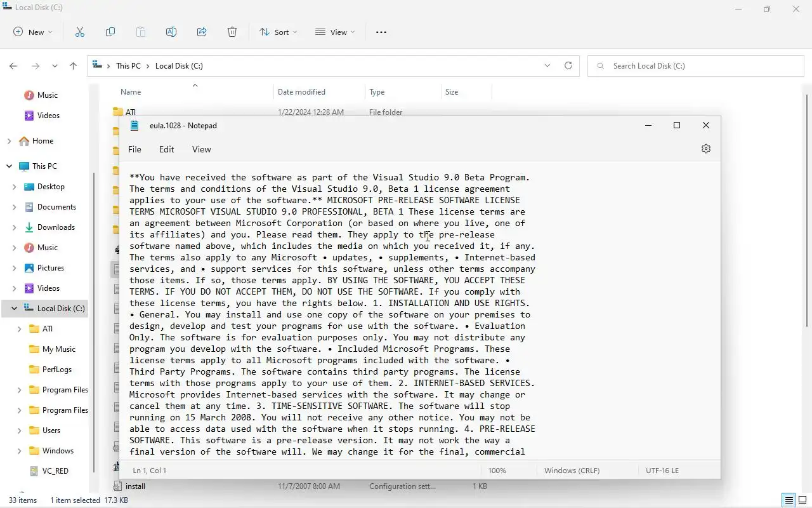The image size is (812, 508).
Task: Click the Name column header
Action: tap(193, 92)
